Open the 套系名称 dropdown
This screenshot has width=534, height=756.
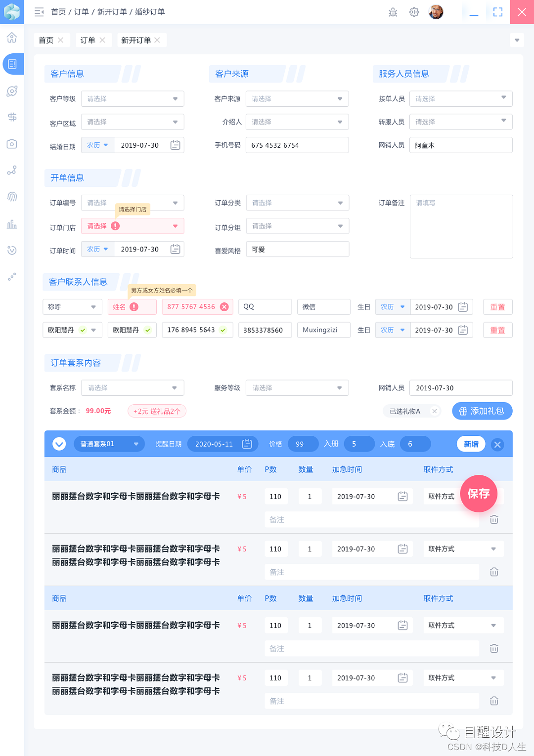(x=133, y=388)
